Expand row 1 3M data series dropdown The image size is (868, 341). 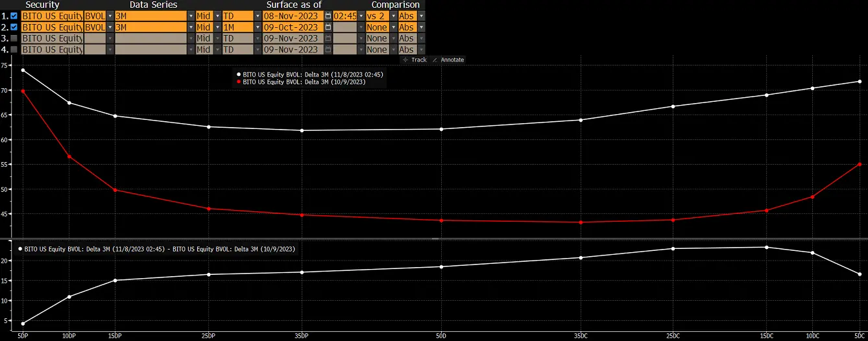click(191, 16)
